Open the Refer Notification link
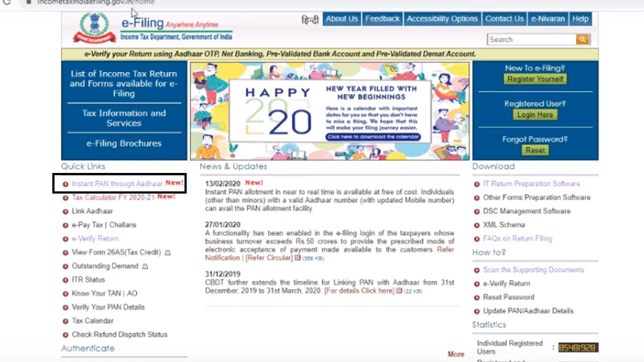The width and height of the screenshot is (644, 362). (330, 253)
